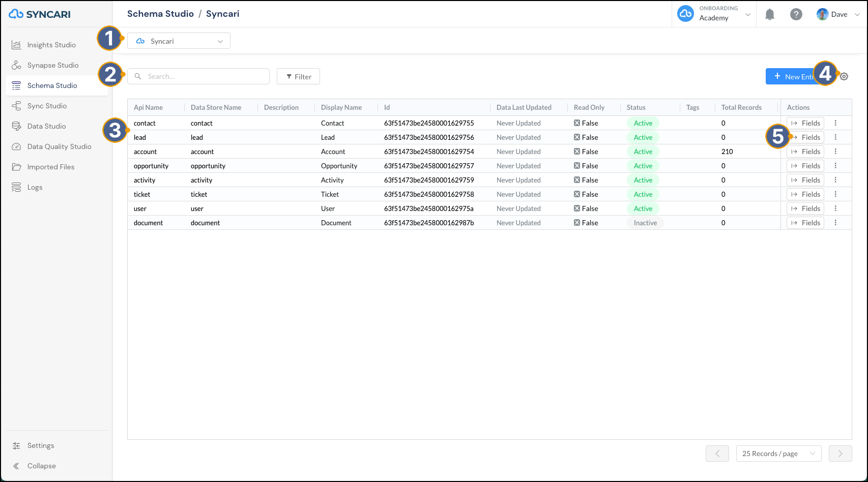
Task: Open more actions menu for user row
Action: pyautogui.click(x=835, y=208)
